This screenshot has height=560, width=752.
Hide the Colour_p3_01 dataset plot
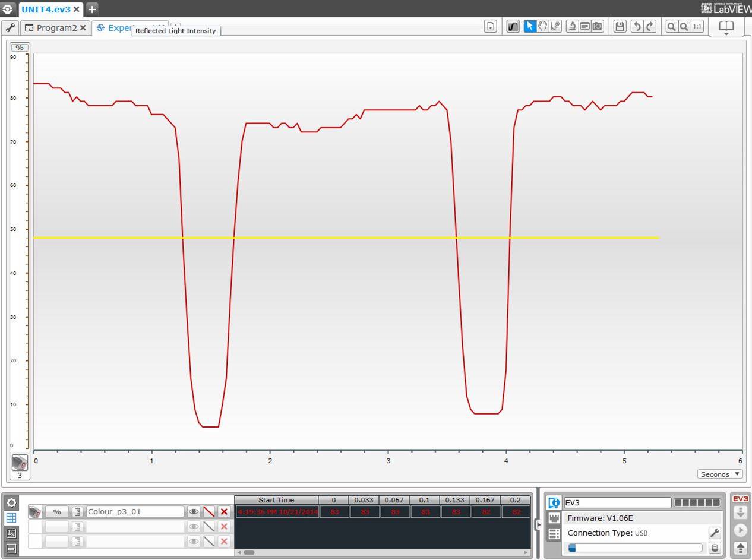pos(194,511)
